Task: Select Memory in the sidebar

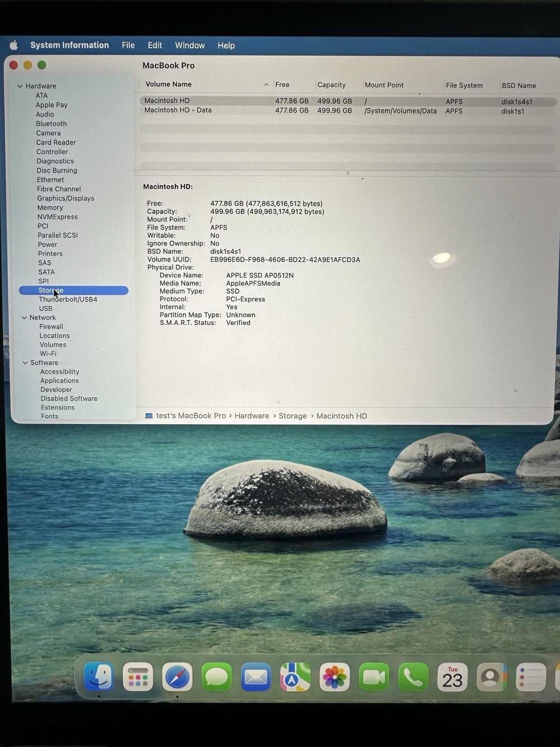Action: 50,208
